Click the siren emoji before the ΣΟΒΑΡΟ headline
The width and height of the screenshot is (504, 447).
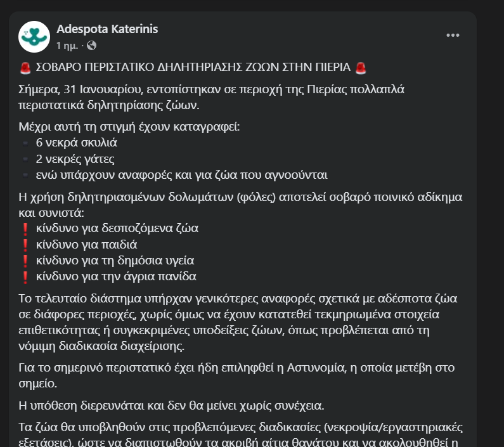(x=25, y=68)
